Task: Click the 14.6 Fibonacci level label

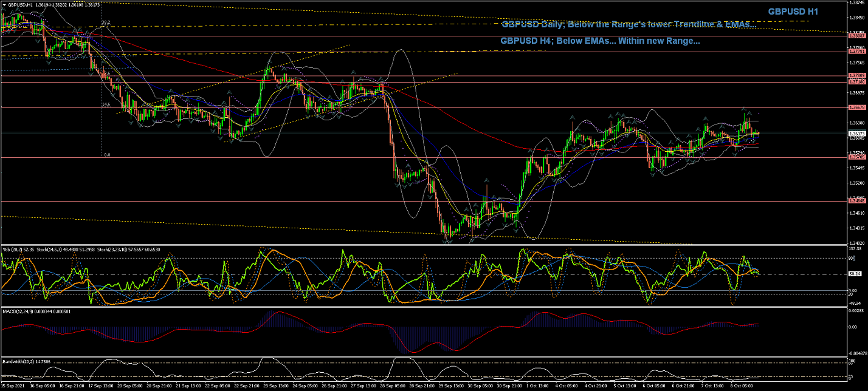Action: coord(105,104)
